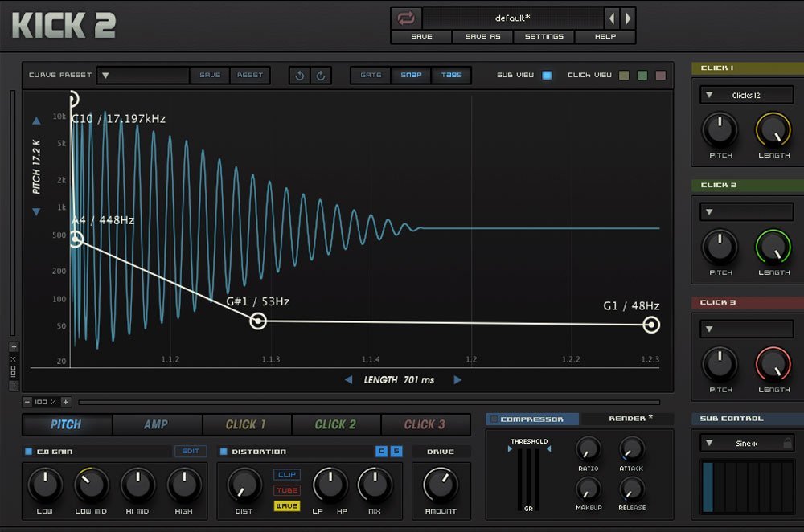Toggle the Gate button

pyautogui.click(x=371, y=75)
